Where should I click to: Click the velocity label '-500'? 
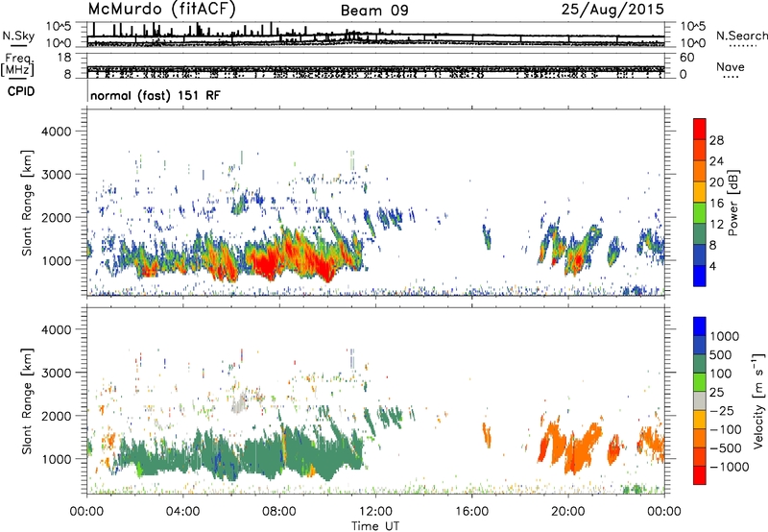[726, 448]
